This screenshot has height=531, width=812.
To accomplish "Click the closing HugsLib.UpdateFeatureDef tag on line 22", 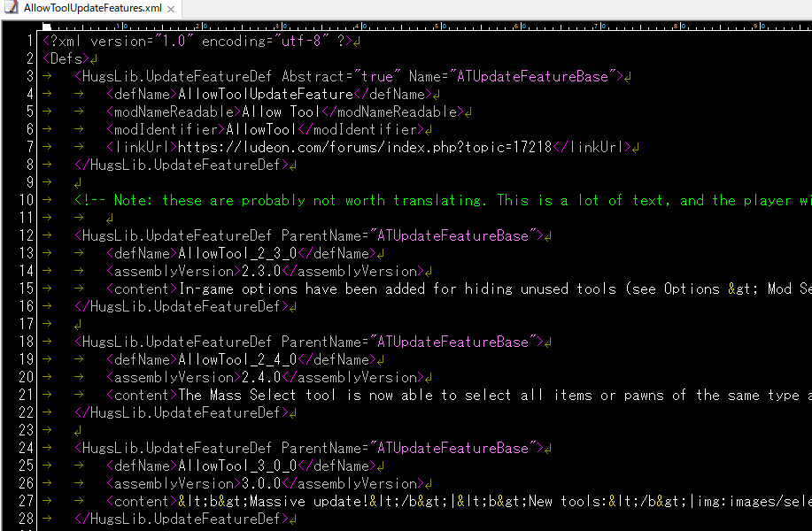I will coord(182,412).
